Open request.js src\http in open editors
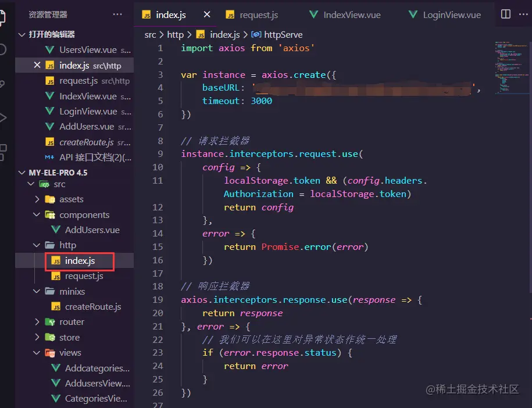The image size is (532, 408). (74, 81)
